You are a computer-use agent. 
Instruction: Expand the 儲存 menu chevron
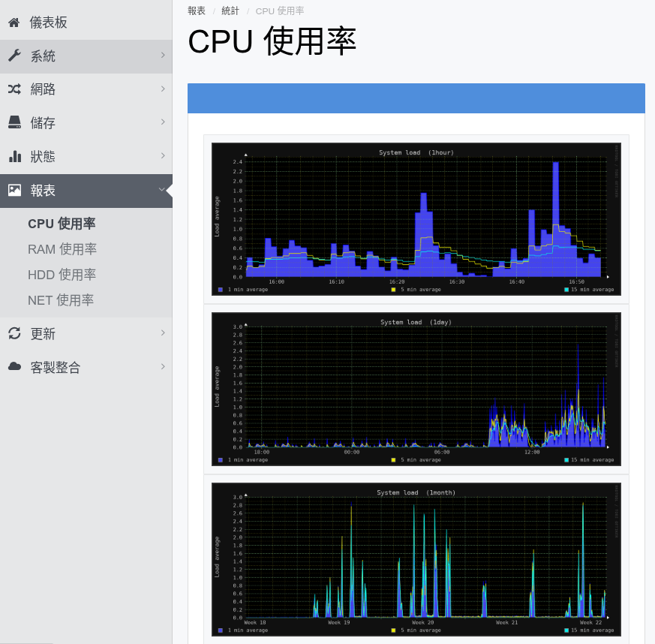(163, 122)
